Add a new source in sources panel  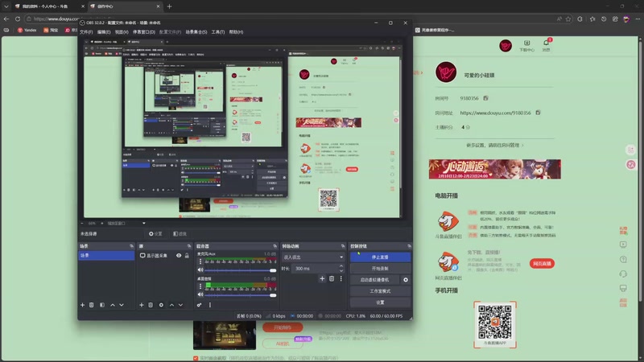tap(142, 305)
